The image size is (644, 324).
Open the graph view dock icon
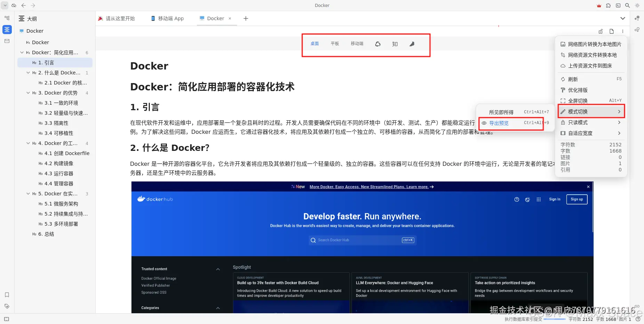pos(637,18)
